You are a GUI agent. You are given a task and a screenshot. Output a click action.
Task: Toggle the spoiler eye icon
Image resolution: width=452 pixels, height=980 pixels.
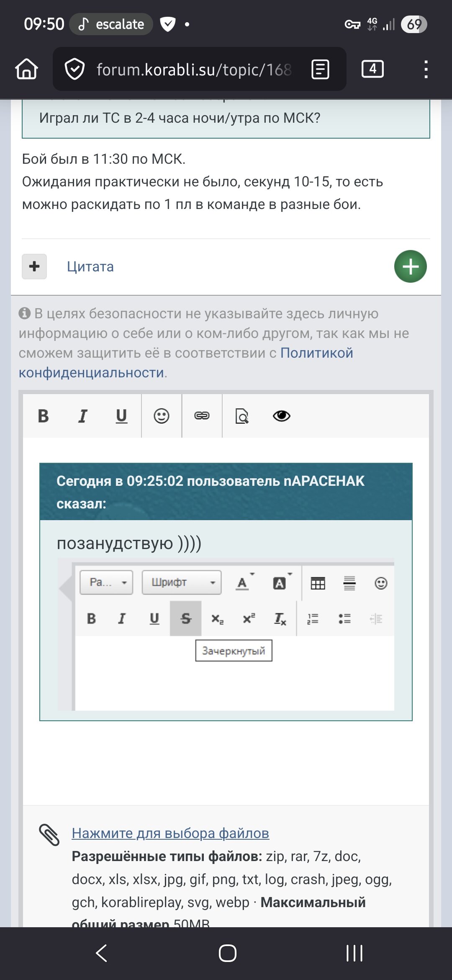coord(282,416)
